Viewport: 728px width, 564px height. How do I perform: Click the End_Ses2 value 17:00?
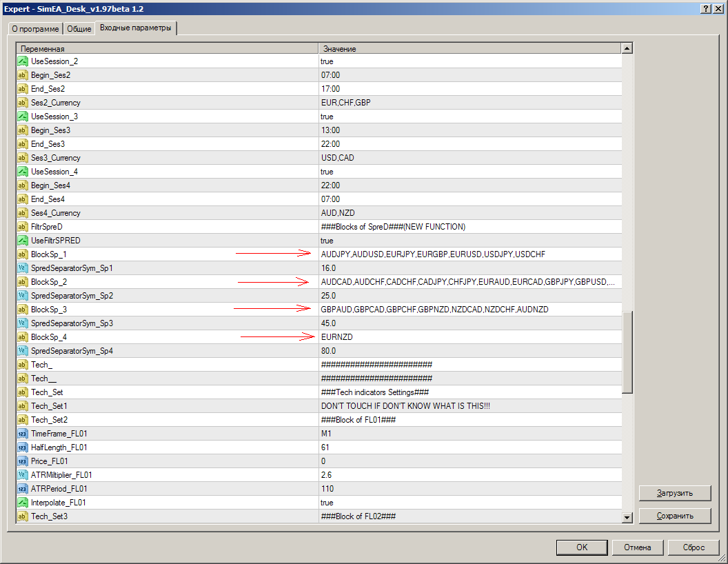(x=331, y=89)
